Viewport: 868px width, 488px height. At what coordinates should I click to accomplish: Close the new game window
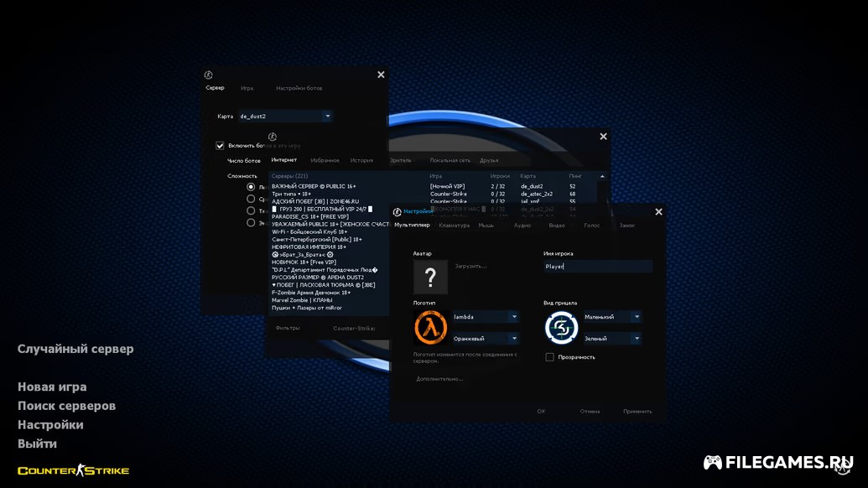pos(381,75)
